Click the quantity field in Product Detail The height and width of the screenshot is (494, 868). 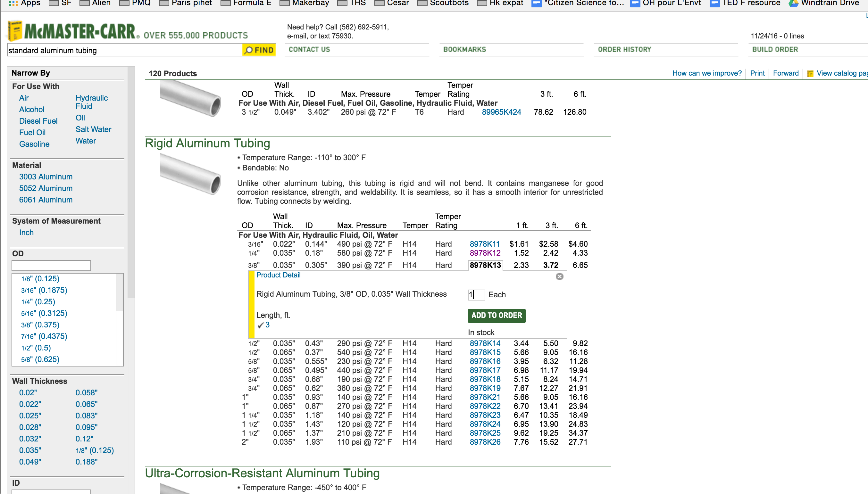coord(476,294)
